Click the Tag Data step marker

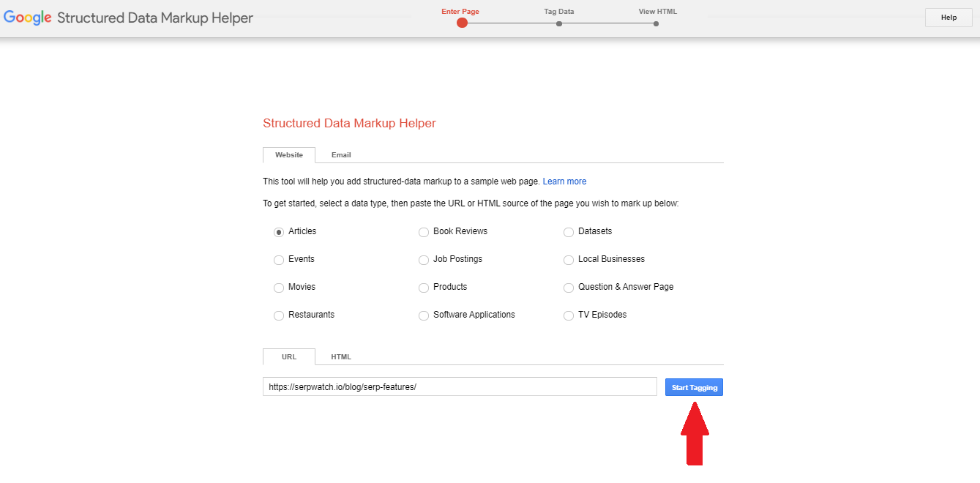point(559,23)
